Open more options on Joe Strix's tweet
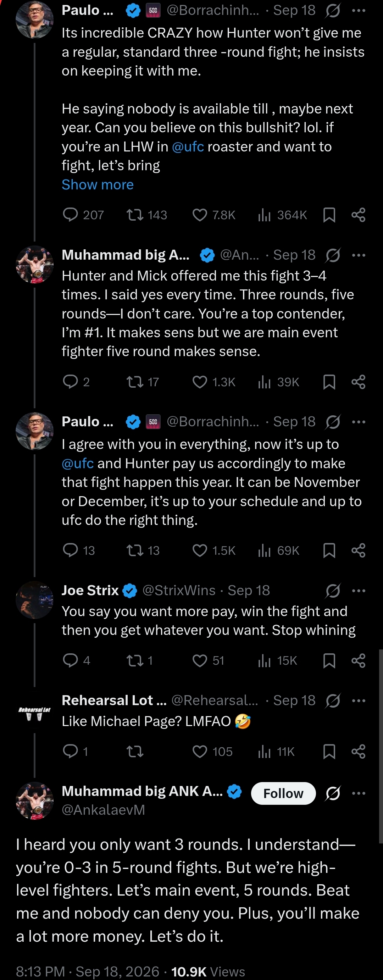This screenshot has height=980, width=383. coord(359,591)
